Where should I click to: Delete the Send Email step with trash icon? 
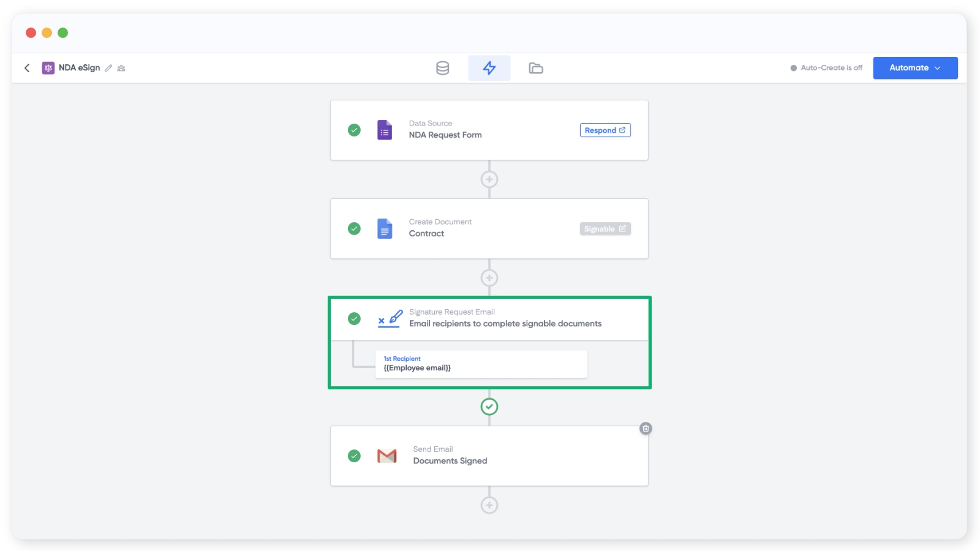(645, 429)
